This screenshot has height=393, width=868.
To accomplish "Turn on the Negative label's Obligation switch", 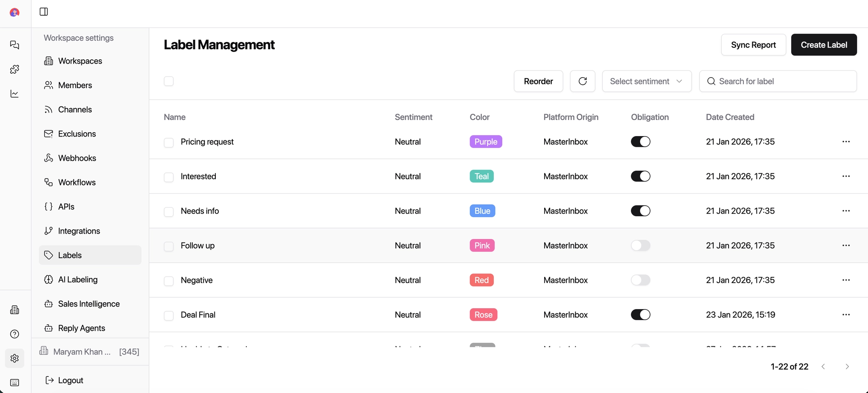I will 640,280.
